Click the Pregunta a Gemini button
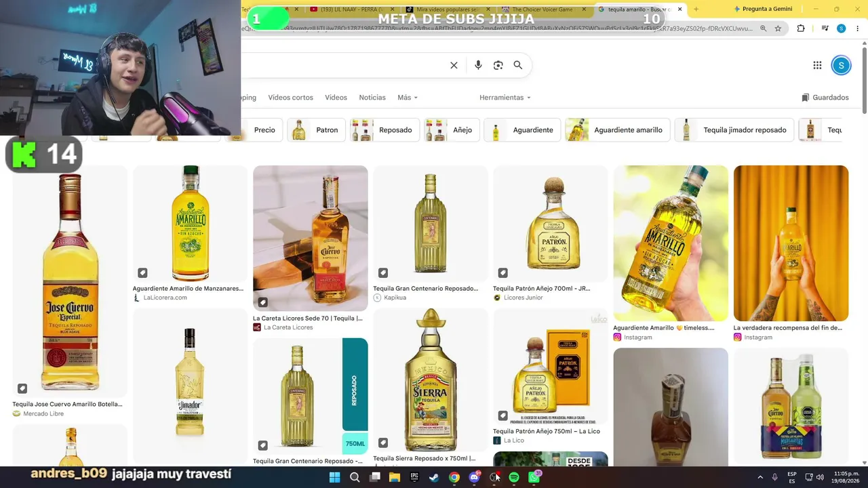The image size is (868, 488). [763, 9]
